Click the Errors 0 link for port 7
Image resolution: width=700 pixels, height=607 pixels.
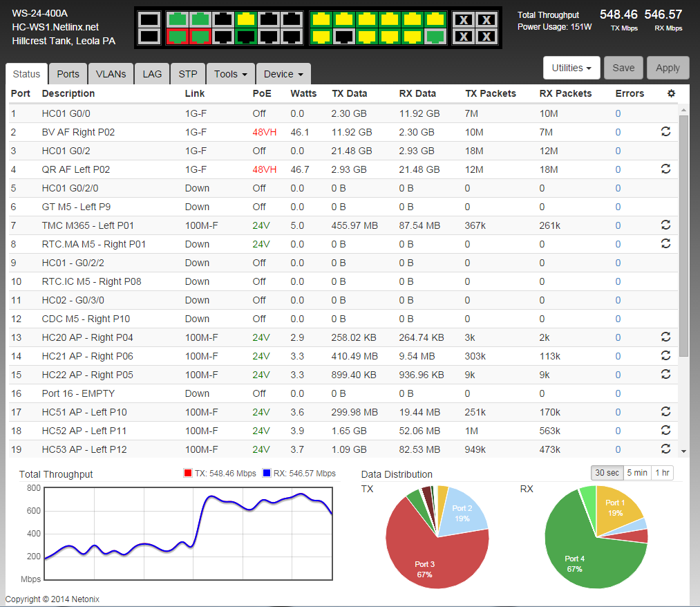(x=618, y=225)
